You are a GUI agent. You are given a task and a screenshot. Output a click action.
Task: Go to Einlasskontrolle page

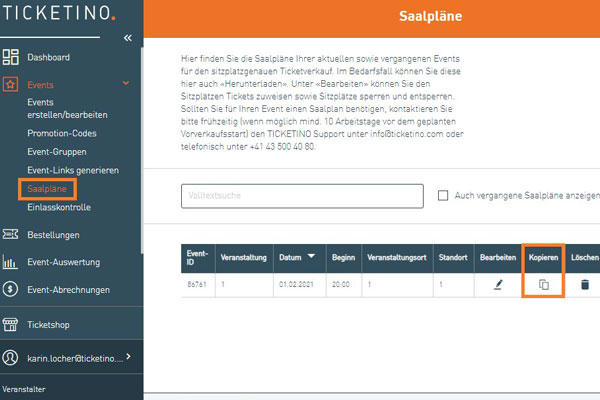click(x=59, y=207)
